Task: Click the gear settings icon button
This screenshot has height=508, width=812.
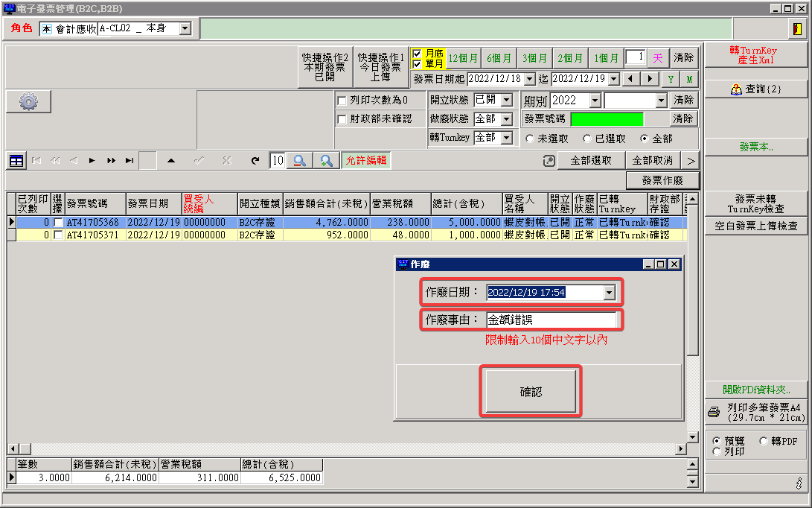Action: tap(28, 102)
